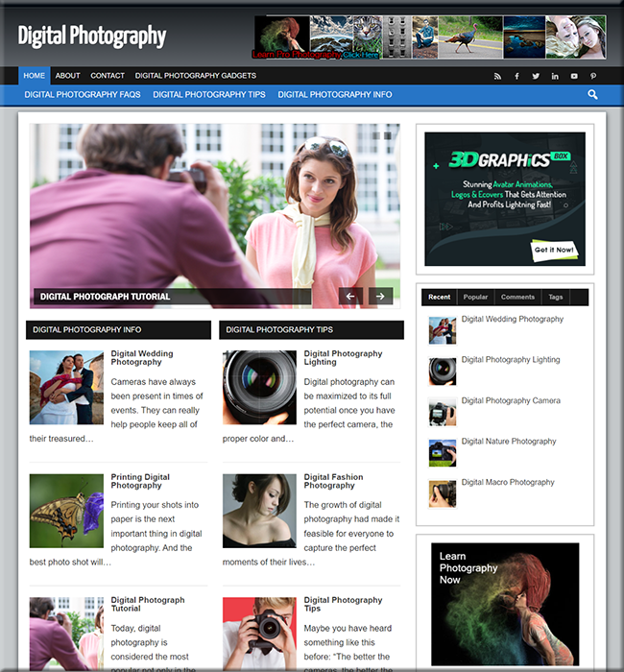Open sidebar link Digital Photography Lighting
This screenshot has width=624, height=672.
click(511, 360)
